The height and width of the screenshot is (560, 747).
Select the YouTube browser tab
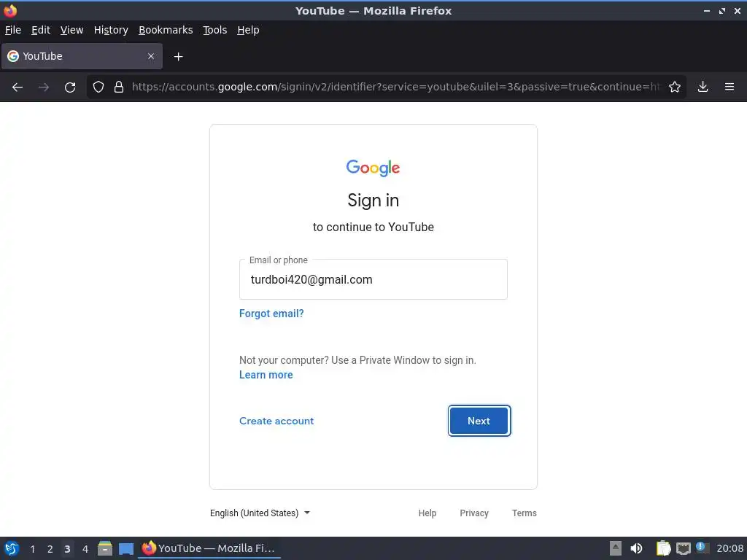pos(82,56)
